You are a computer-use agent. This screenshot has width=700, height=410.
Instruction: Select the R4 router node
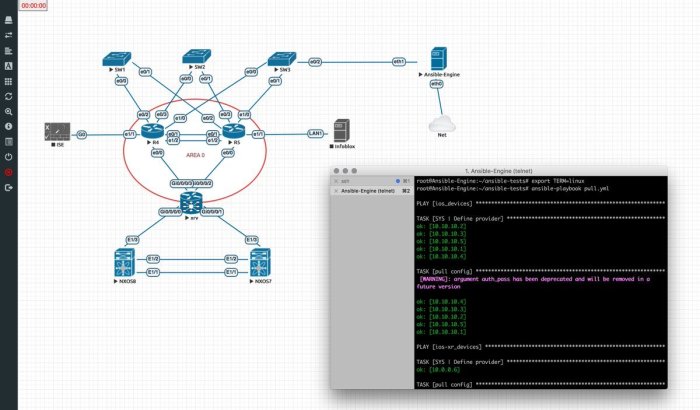click(152, 132)
